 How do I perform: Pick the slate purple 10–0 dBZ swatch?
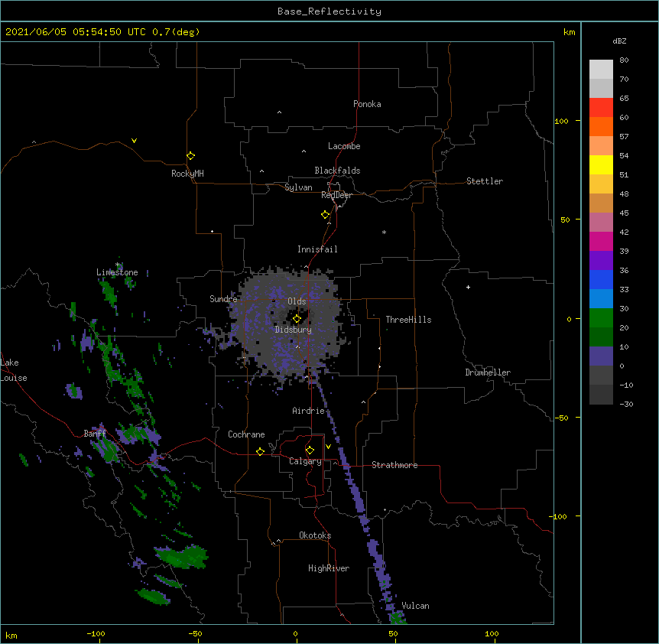[x=601, y=356]
